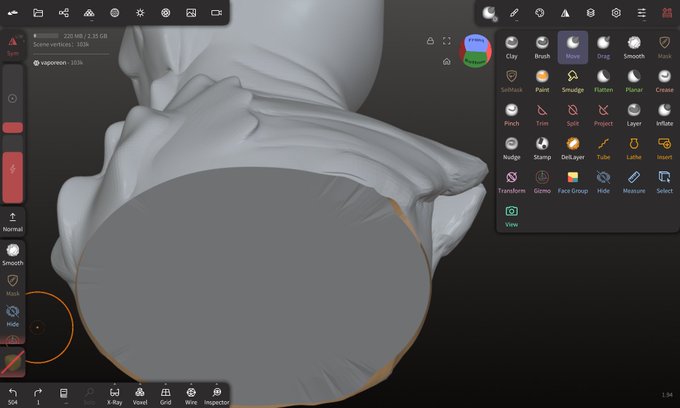Viewport: 680px width, 408px height.
Task: Open the Layers stack menu
Action: point(591,13)
